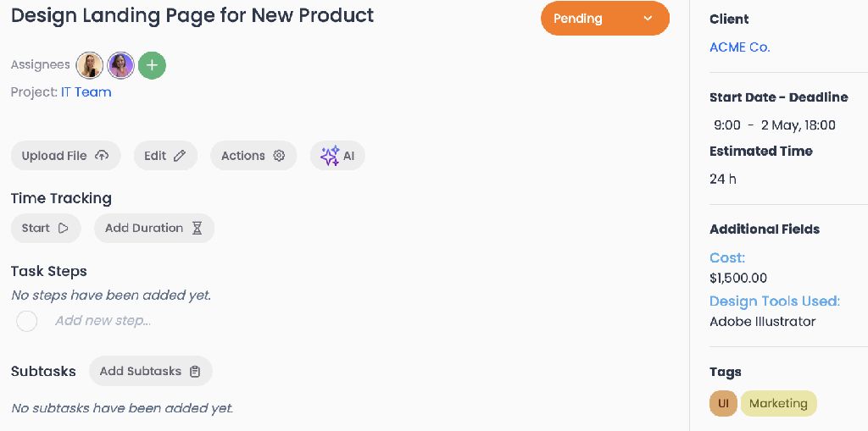
Task: Click the Upload File cloud icon
Action: [x=102, y=156]
